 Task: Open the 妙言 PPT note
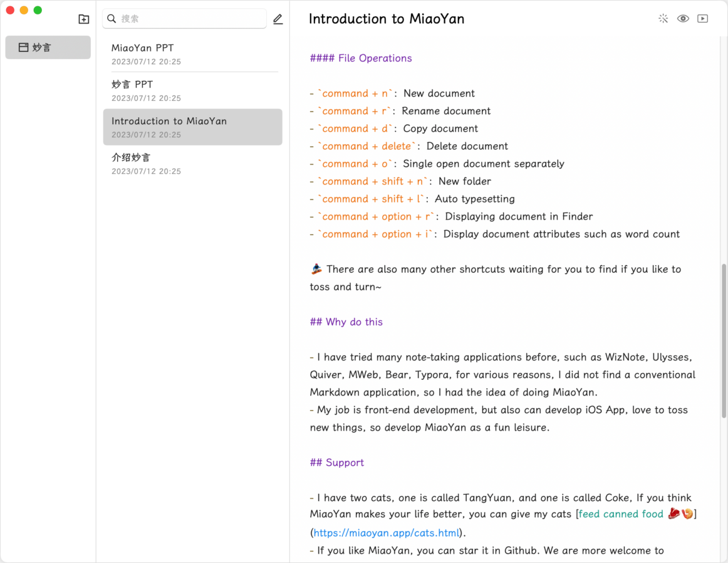point(193,90)
